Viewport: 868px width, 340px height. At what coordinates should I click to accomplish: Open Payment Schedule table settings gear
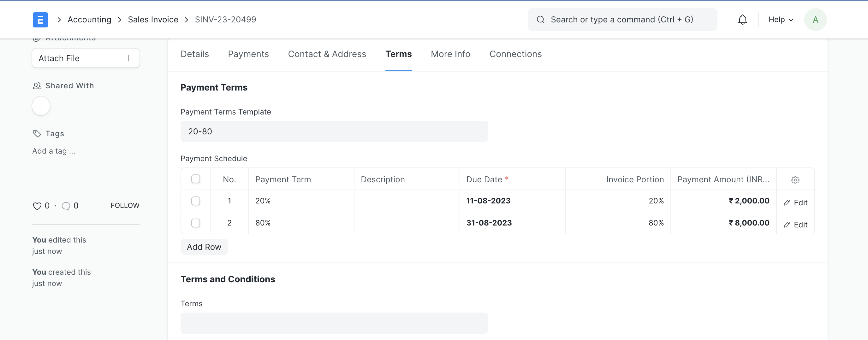[795, 180]
